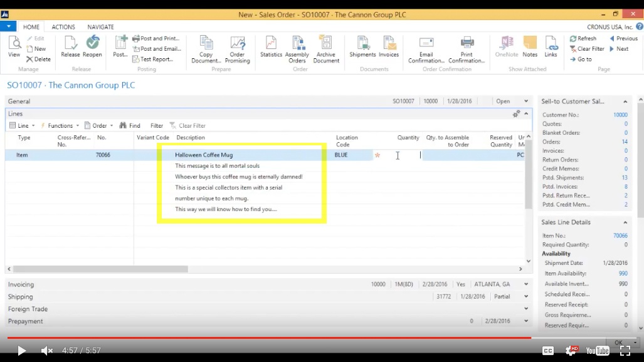Expand the Prepayment FastTab

(526, 321)
